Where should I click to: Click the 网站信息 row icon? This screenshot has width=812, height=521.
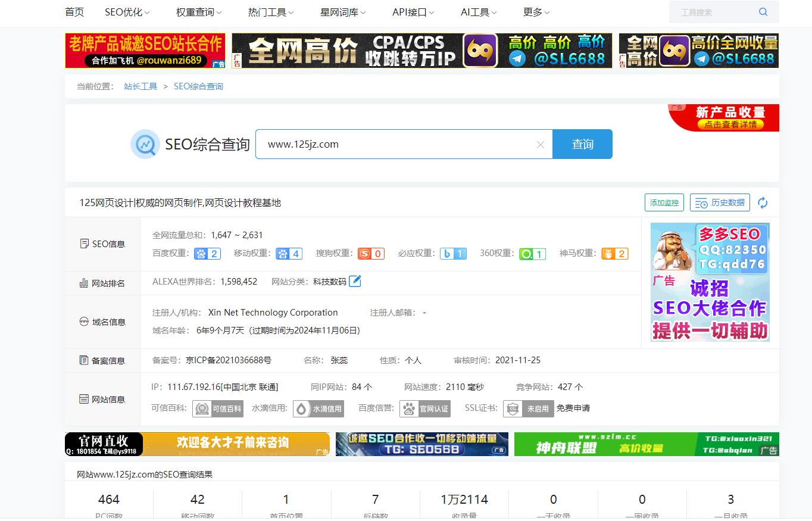(x=84, y=399)
